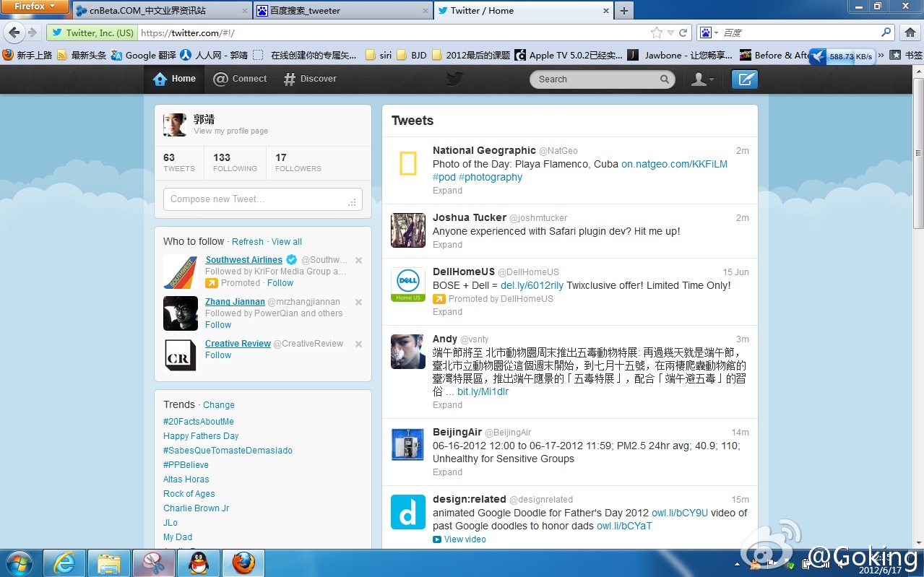
Task: Show more bookmarks via the overflow chevron
Action: click(x=881, y=55)
